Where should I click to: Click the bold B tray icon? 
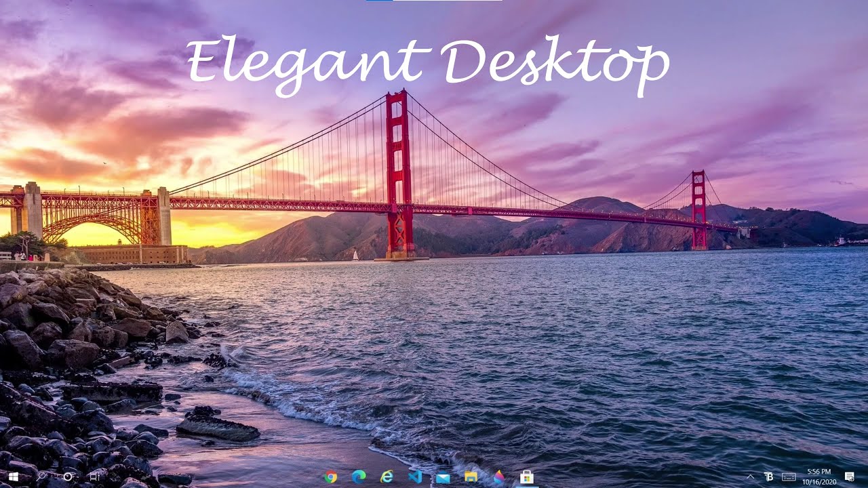point(769,477)
